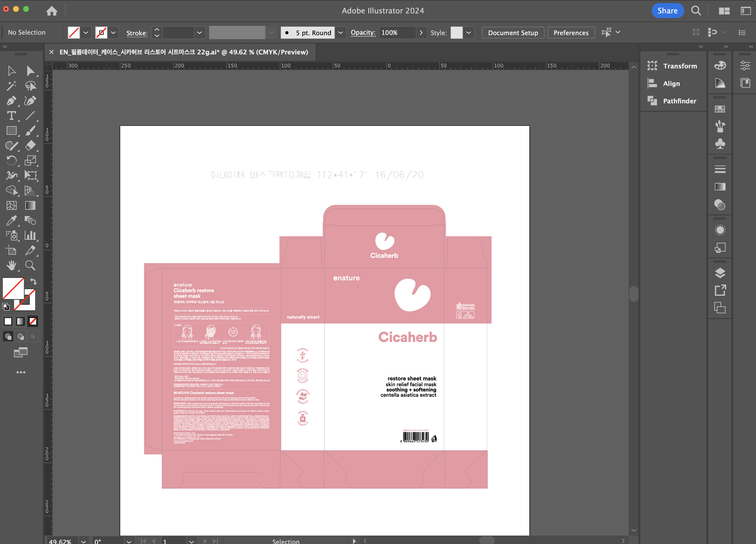
Task: Choose the Blend tool
Action: pos(30,220)
